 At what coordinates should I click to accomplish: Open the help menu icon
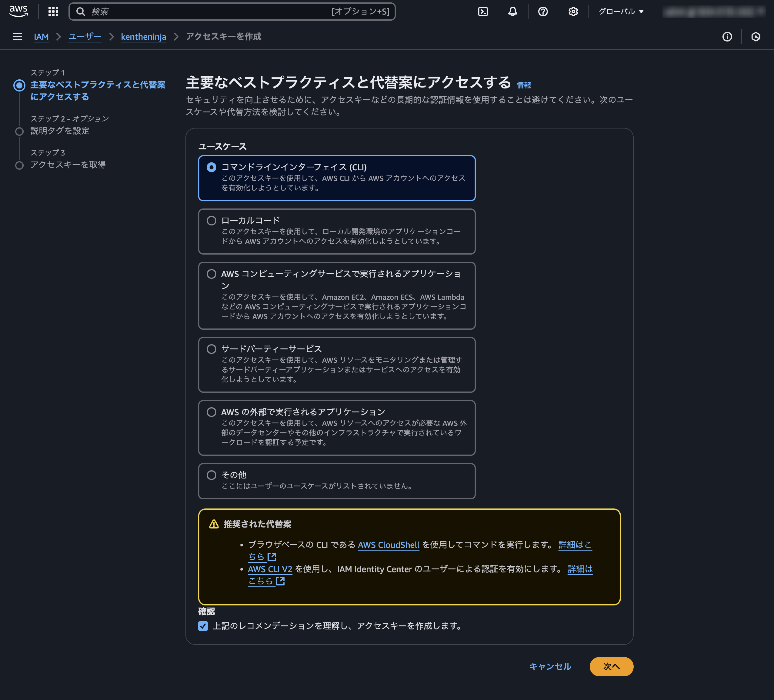(x=542, y=12)
